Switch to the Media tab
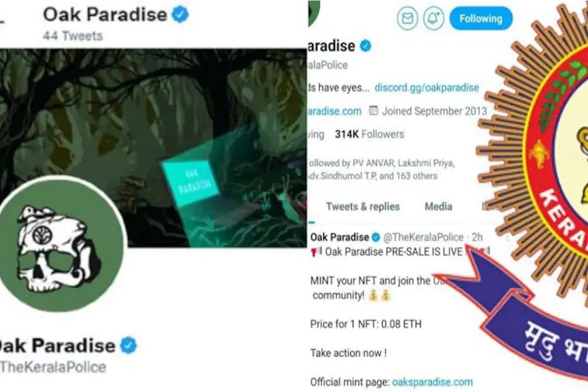 pyautogui.click(x=438, y=207)
